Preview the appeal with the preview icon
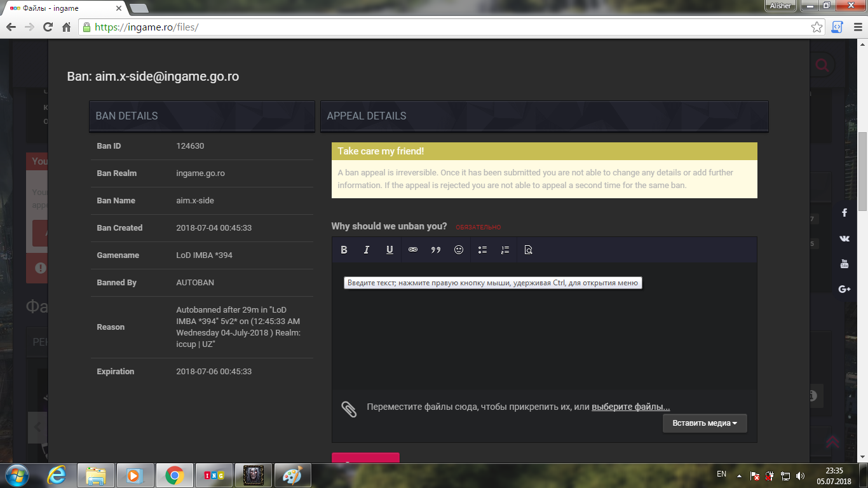The width and height of the screenshot is (868, 488). click(529, 250)
